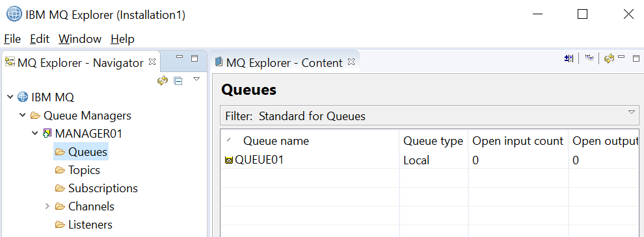This screenshot has height=237, width=644.
Task: Open the File menu
Action: [x=12, y=39]
